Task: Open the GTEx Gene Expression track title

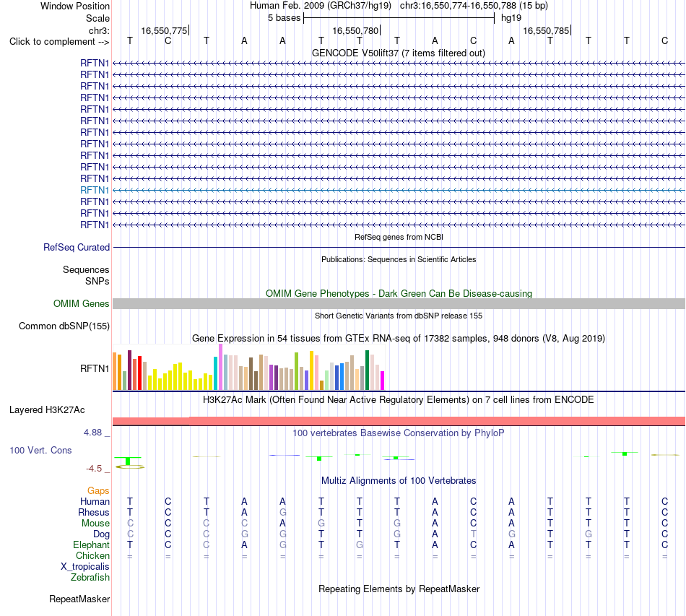Action: click(x=399, y=338)
